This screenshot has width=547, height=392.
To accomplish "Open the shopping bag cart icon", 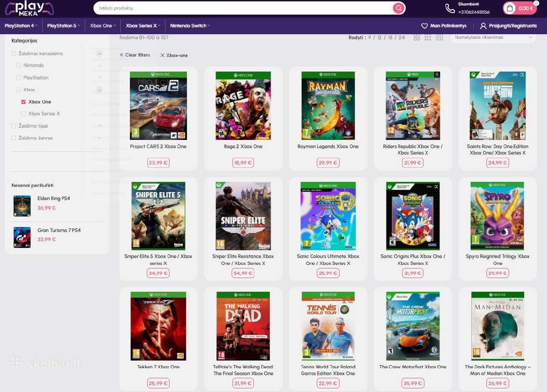I will pos(510,8).
